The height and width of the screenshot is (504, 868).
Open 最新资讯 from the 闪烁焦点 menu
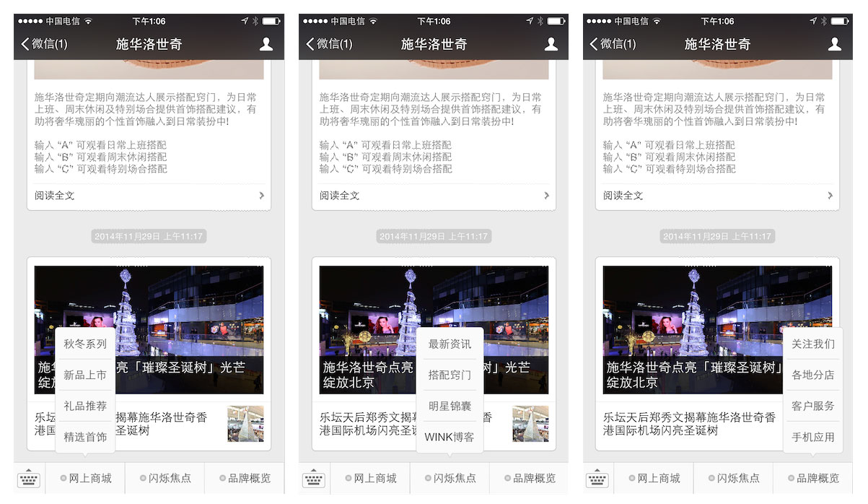point(450,344)
